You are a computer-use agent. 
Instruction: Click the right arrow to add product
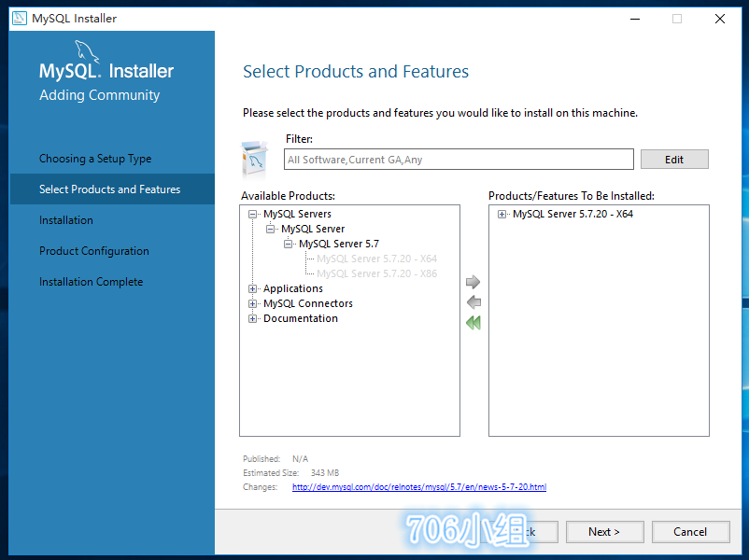pos(473,282)
